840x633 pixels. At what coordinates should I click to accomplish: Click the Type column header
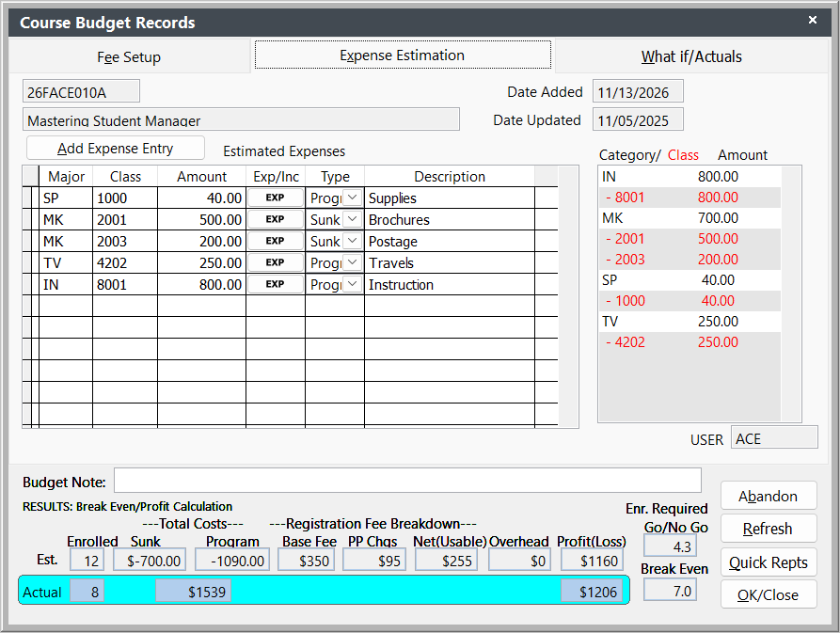(x=335, y=176)
